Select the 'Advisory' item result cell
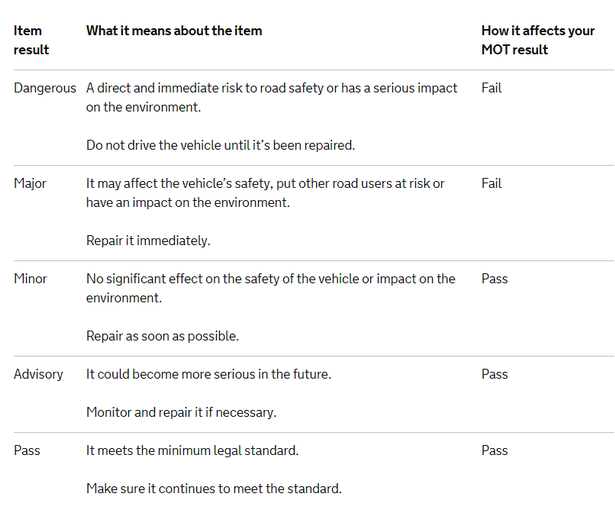Viewport: 615px width, 506px height. click(38, 374)
